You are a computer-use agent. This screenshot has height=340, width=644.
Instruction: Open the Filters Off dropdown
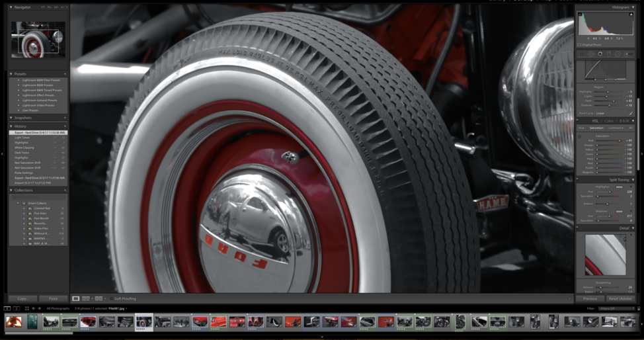(x=616, y=308)
